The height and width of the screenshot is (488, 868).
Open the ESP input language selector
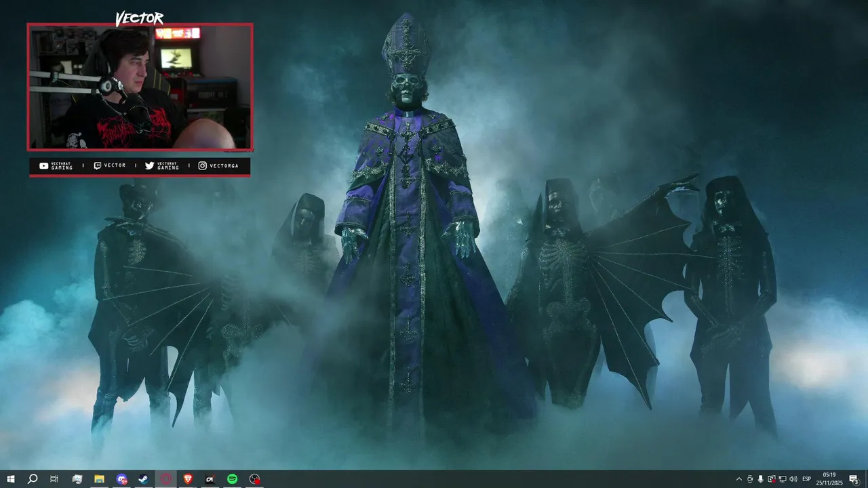coord(807,479)
